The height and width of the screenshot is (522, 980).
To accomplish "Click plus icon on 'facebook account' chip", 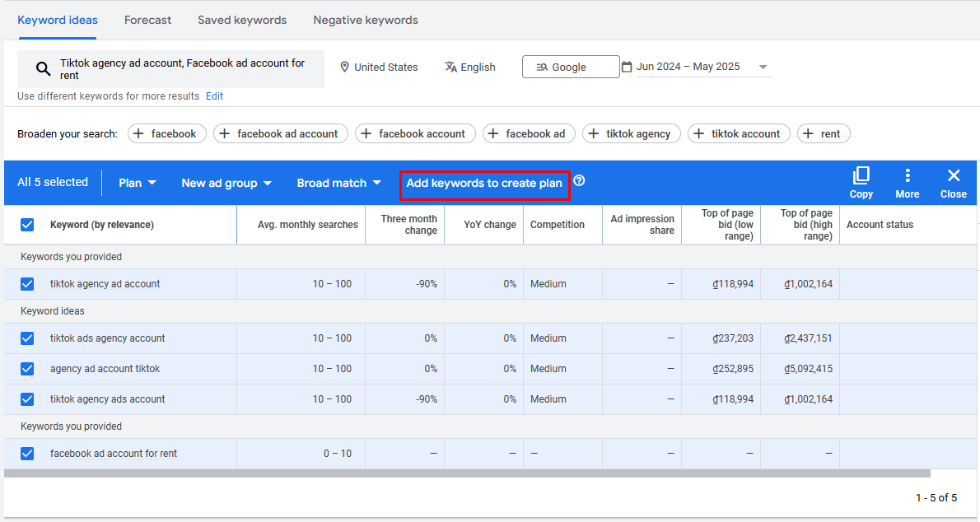I will click(366, 133).
